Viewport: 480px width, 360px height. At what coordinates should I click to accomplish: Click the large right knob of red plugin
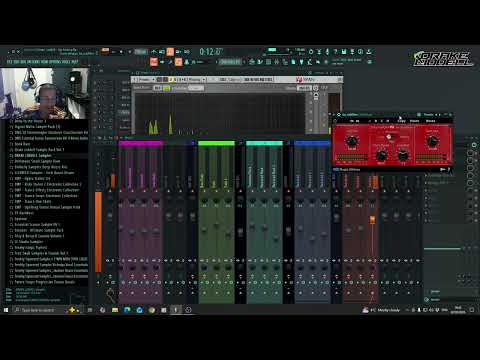pos(432,141)
